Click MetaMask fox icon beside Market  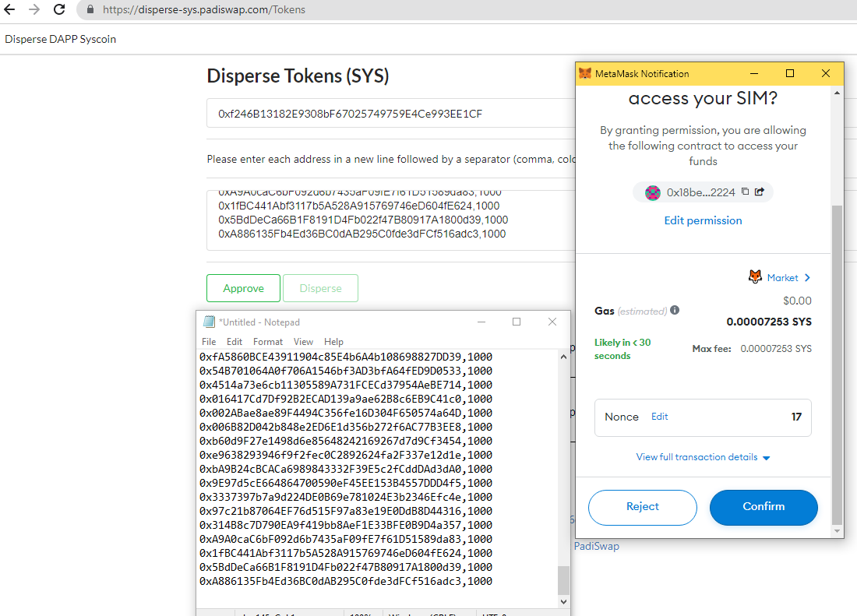(x=755, y=277)
